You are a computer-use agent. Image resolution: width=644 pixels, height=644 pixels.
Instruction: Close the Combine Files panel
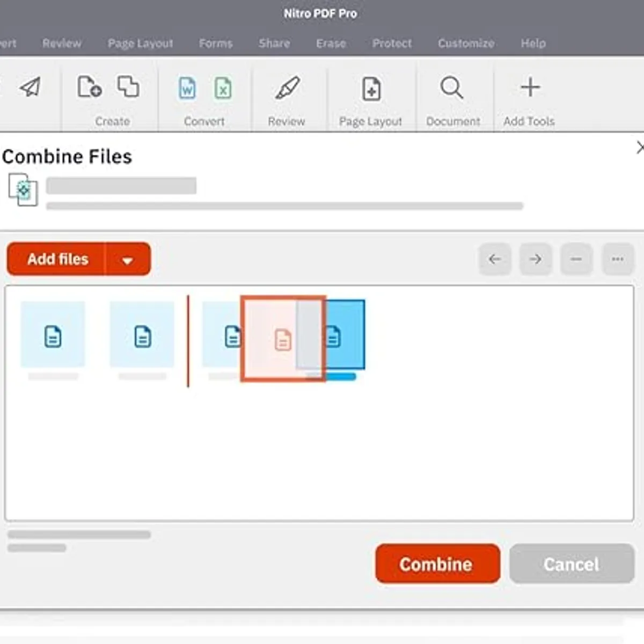[x=640, y=148]
